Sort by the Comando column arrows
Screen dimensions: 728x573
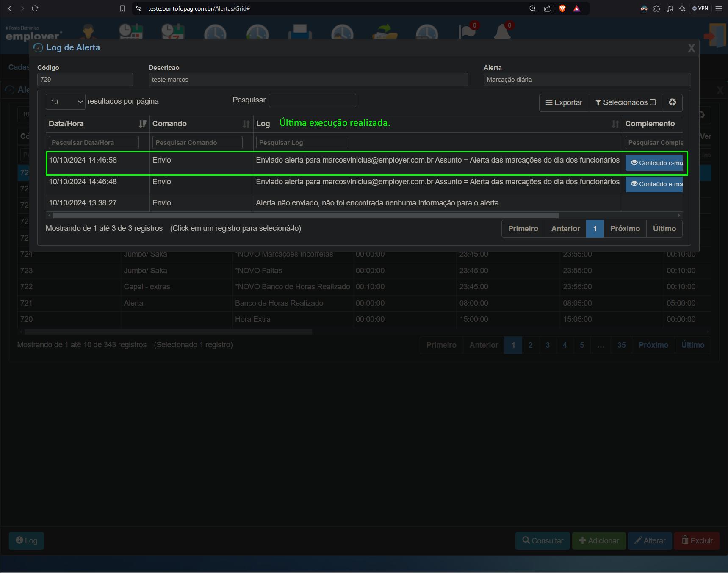(246, 124)
